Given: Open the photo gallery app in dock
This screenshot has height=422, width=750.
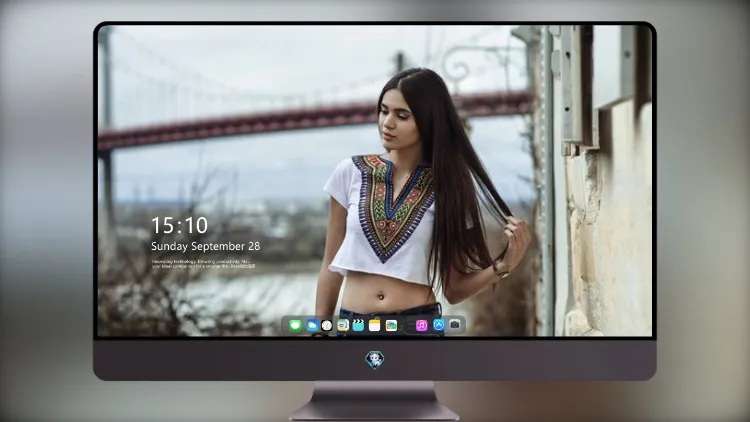Looking at the screenshot, I should click(x=391, y=326).
